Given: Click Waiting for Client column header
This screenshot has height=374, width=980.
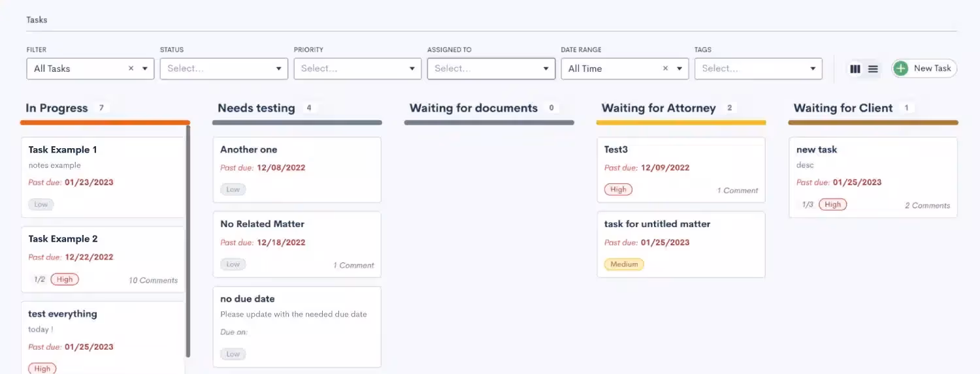Looking at the screenshot, I should click(843, 108).
